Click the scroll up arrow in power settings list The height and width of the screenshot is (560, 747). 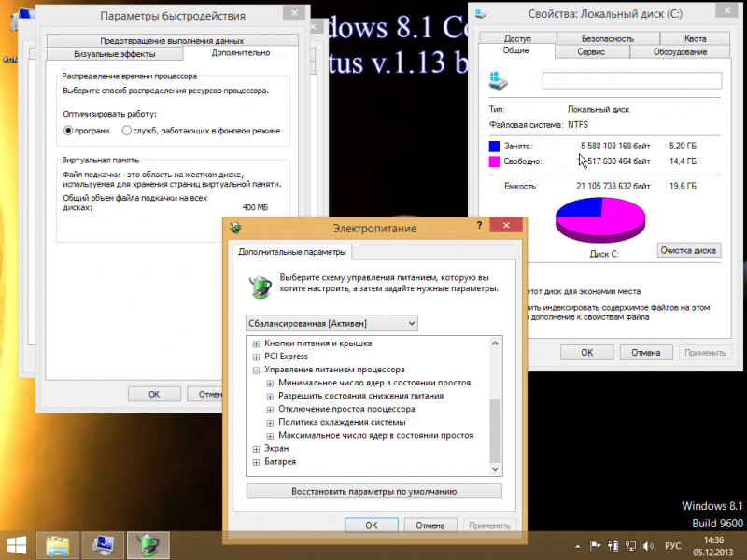click(x=496, y=343)
